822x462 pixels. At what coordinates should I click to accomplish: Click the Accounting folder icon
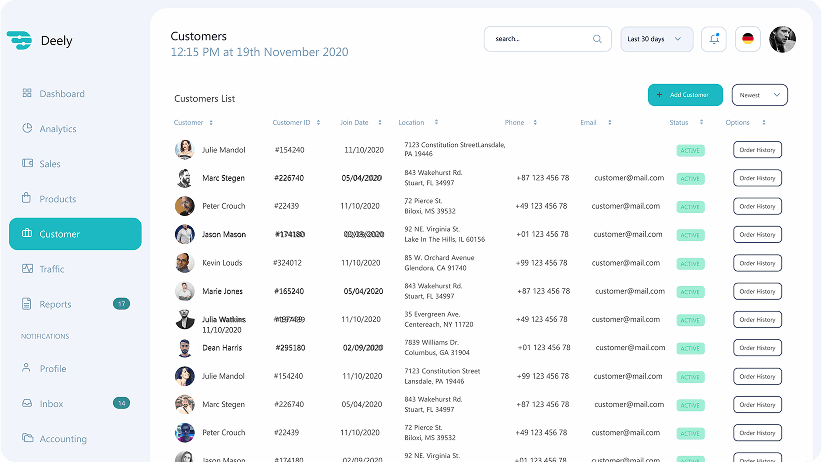point(27,437)
